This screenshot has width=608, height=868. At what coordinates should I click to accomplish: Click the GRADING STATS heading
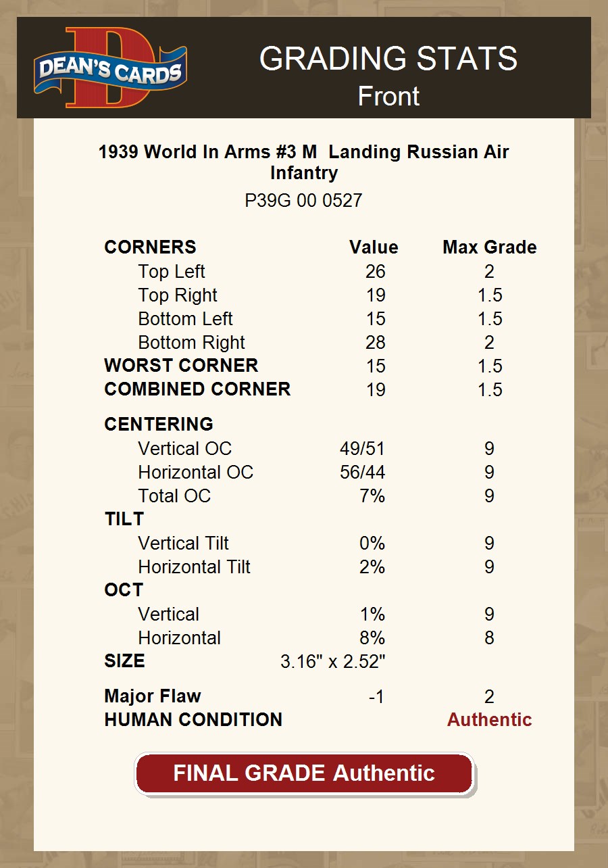[x=388, y=59]
